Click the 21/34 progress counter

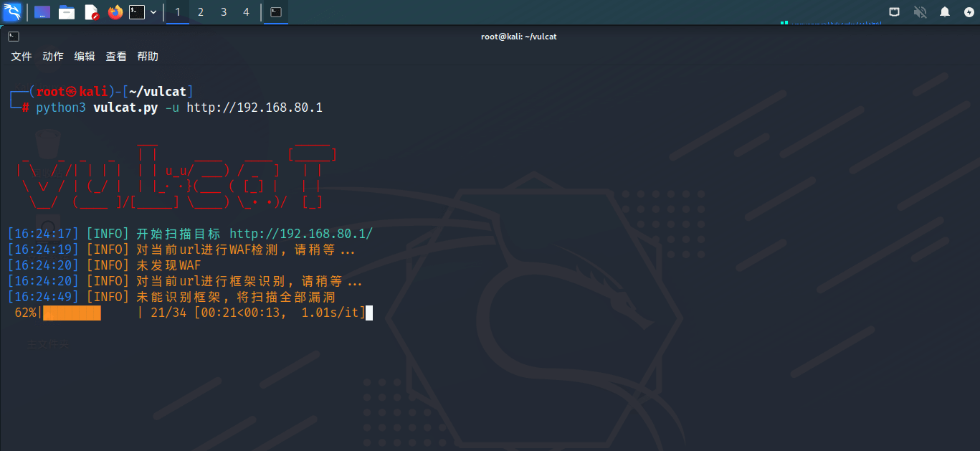tap(168, 313)
